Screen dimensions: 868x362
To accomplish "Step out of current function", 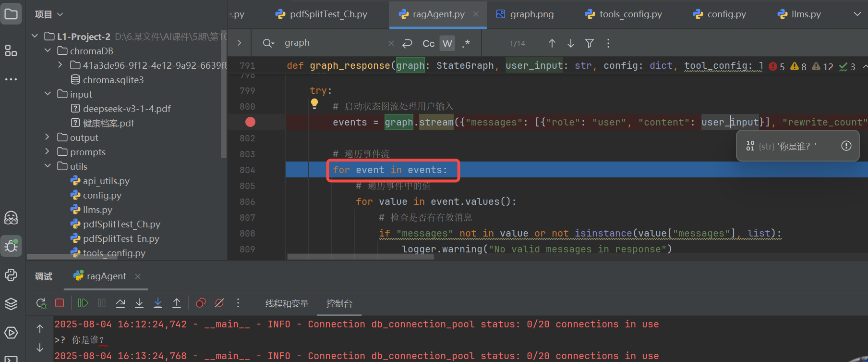I will pos(177,303).
